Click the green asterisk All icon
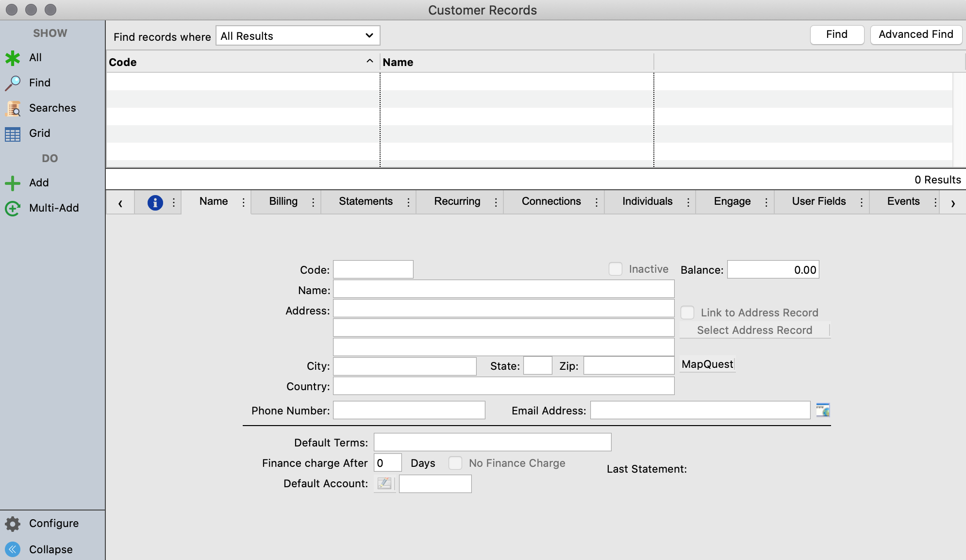The height and width of the screenshot is (560, 966). point(13,58)
